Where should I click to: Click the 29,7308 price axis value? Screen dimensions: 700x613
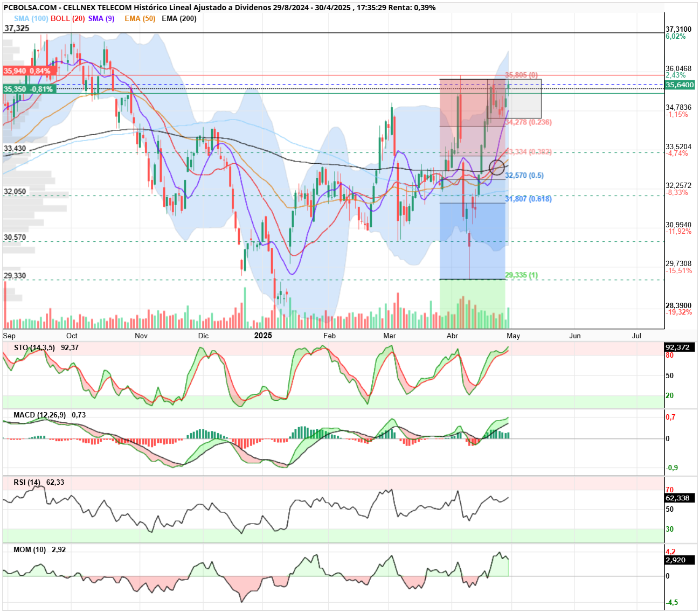(678, 263)
